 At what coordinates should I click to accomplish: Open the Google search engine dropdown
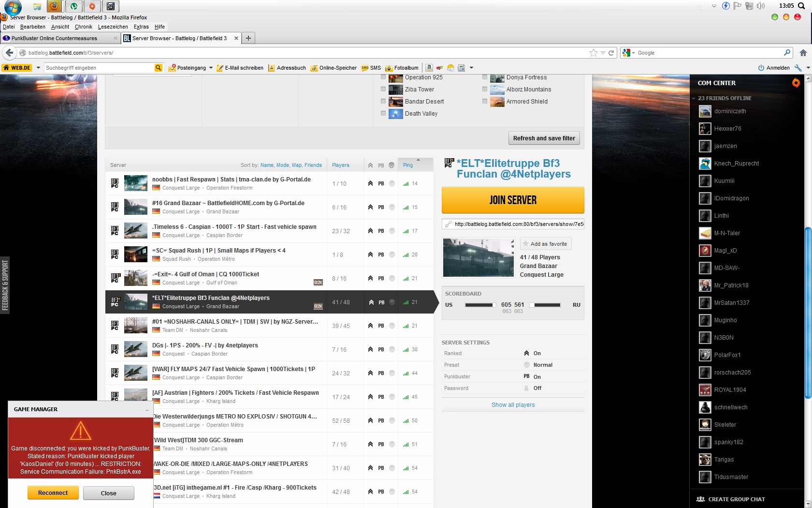[x=633, y=53]
